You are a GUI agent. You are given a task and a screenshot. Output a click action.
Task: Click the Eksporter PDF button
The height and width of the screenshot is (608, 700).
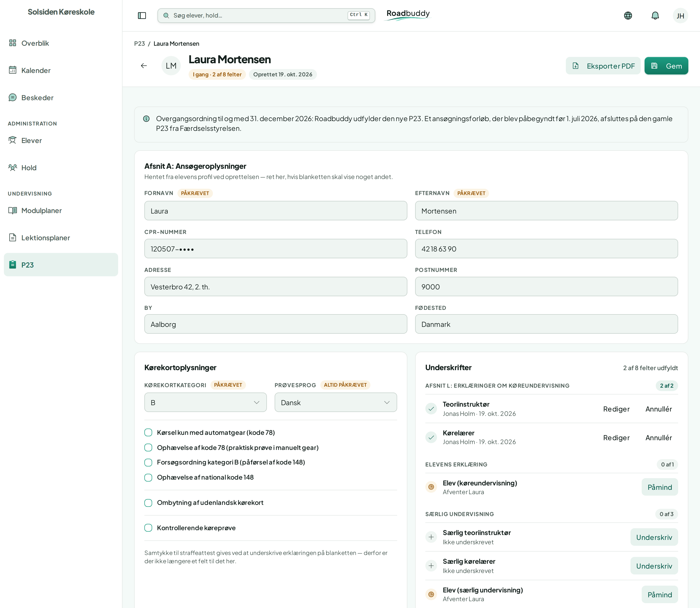coord(603,66)
